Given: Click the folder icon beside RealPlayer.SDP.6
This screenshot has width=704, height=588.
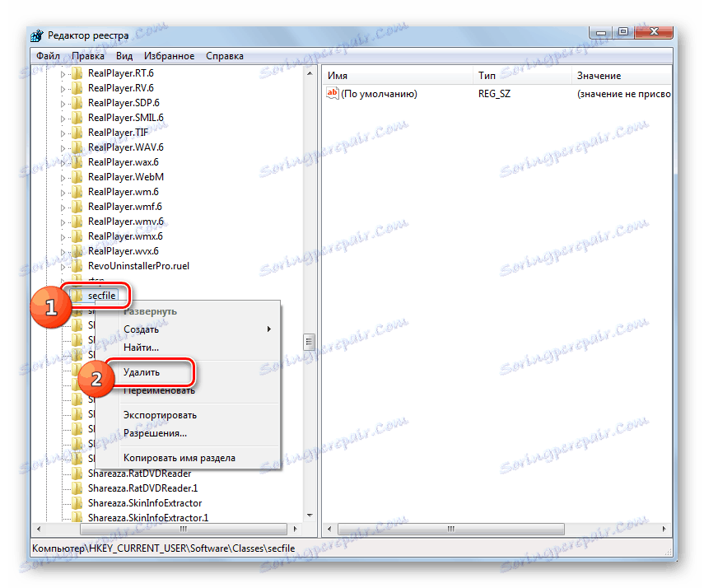Looking at the screenshot, I should tap(77, 102).
